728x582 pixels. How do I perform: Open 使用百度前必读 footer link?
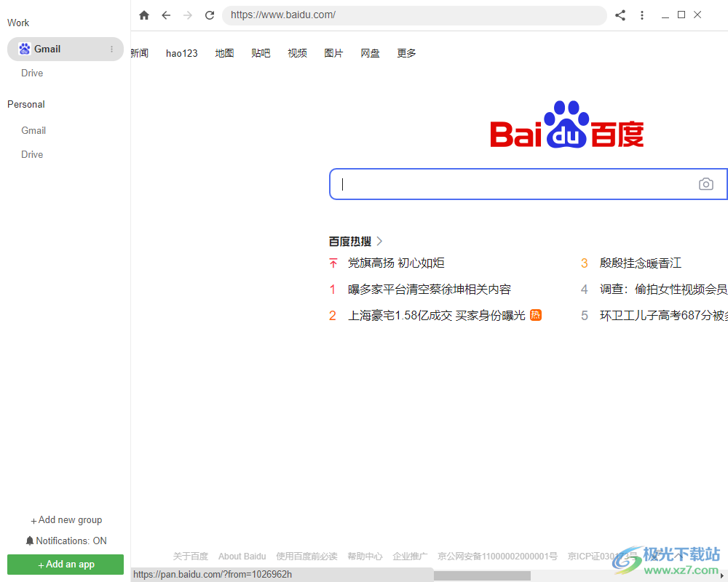[306, 556]
